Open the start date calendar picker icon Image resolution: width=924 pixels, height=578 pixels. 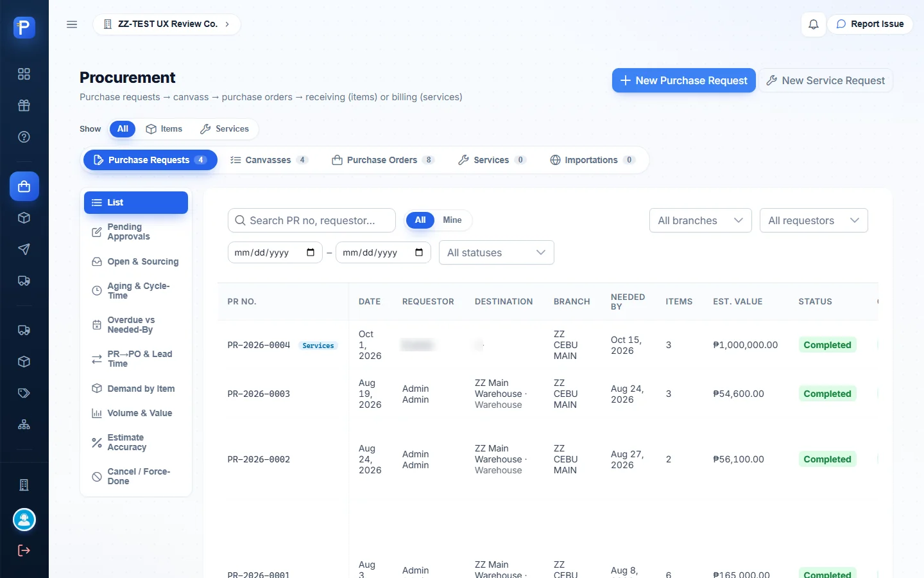[x=311, y=252]
